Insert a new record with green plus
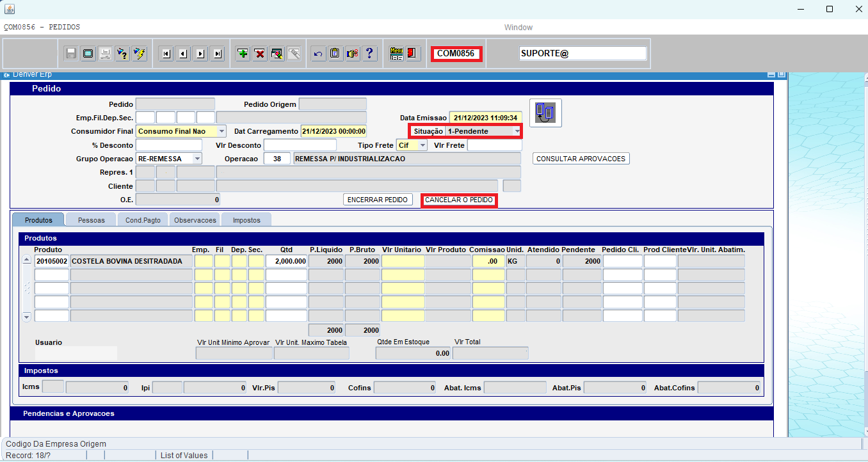 click(x=243, y=54)
